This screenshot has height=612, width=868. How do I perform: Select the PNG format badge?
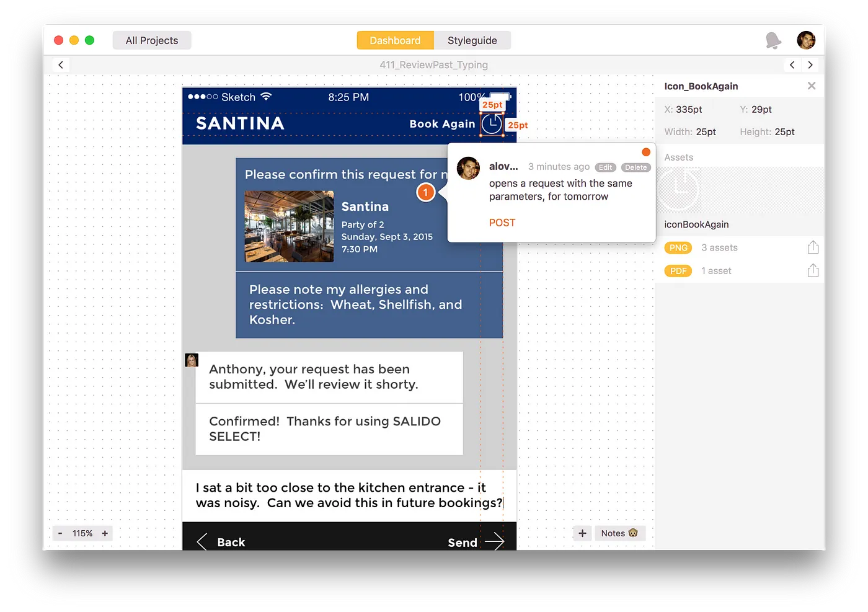[678, 247]
